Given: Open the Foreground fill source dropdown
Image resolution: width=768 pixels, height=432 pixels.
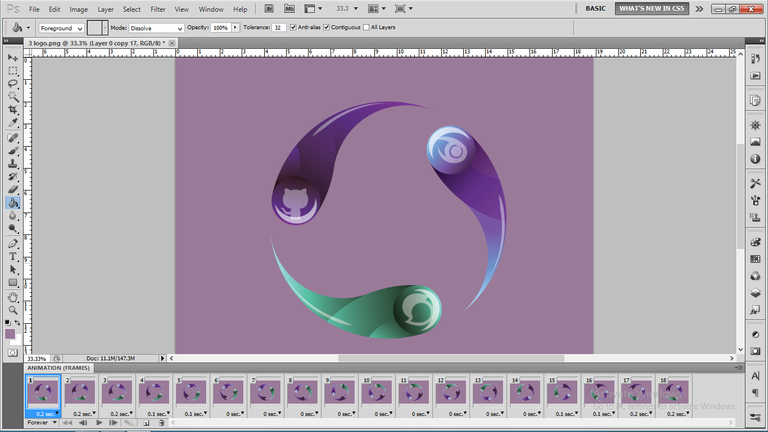Looking at the screenshot, I should point(61,28).
